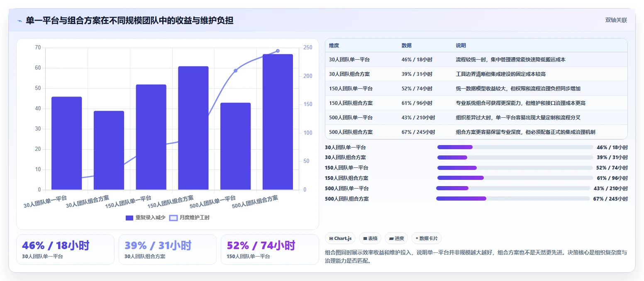The image size is (644, 281).
Task: Click table cell 52% / 74小时
Action: tap(417, 89)
